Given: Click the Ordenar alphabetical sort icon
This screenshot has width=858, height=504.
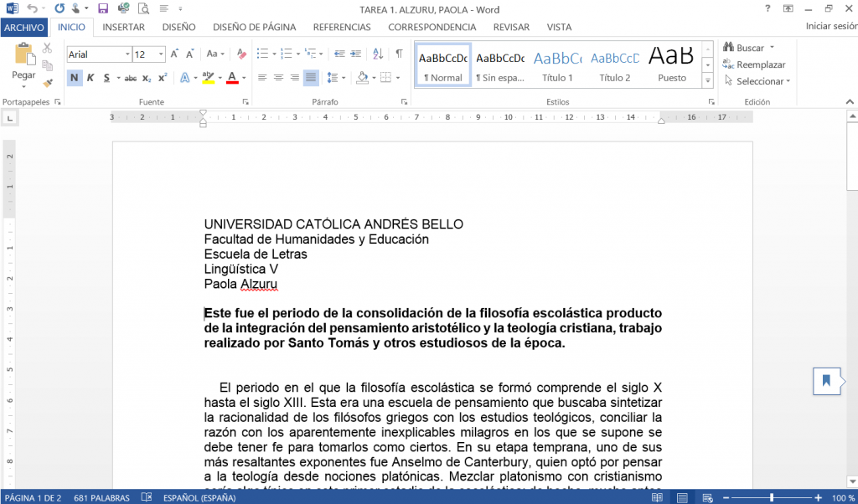Looking at the screenshot, I should pyautogui.click(x=378, y=55).
